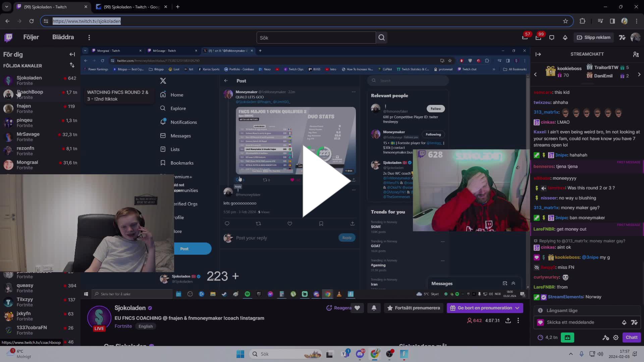This screenshot has height=362, width=644.
Task: Open whispers with the 57 badge
Action: [525, 38]
